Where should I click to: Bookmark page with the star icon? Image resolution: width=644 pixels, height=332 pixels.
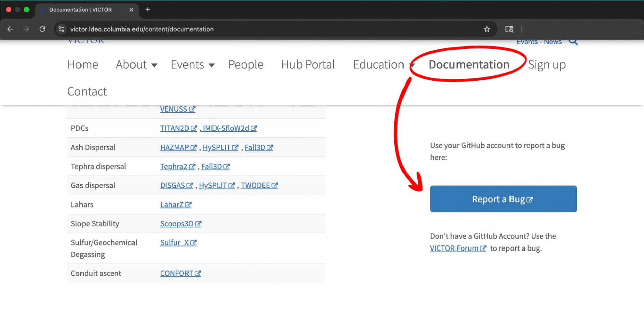(487, 29)
